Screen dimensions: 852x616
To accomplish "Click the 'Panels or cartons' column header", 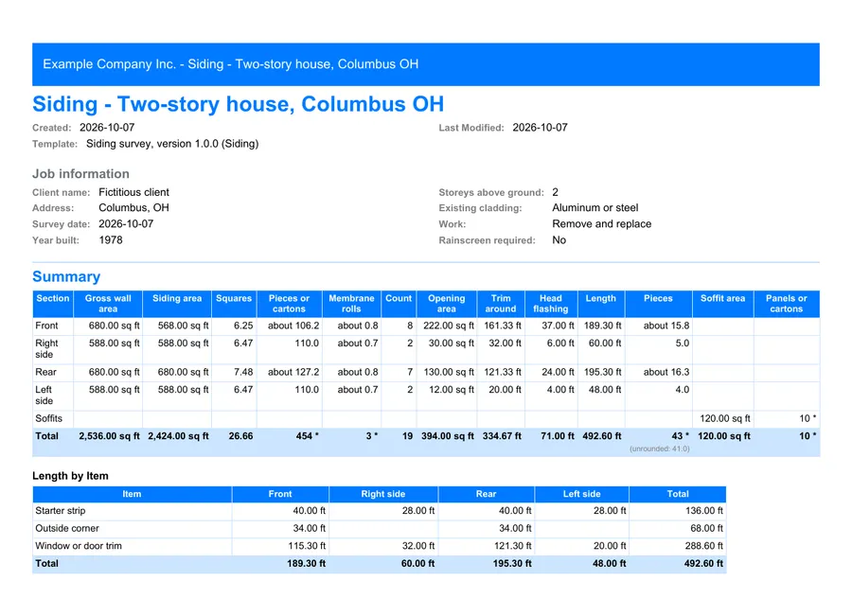I will pyautogui.click(x=787, y=304).
